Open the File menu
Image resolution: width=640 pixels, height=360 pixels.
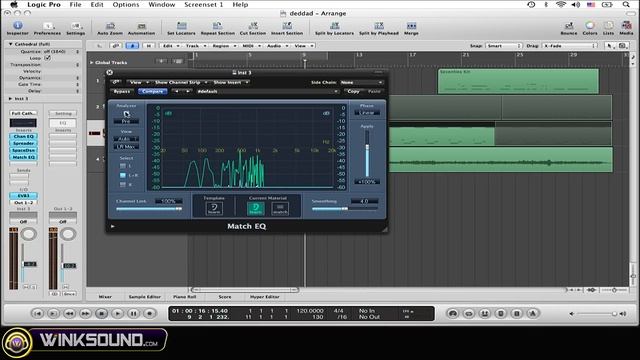[75, 4]
